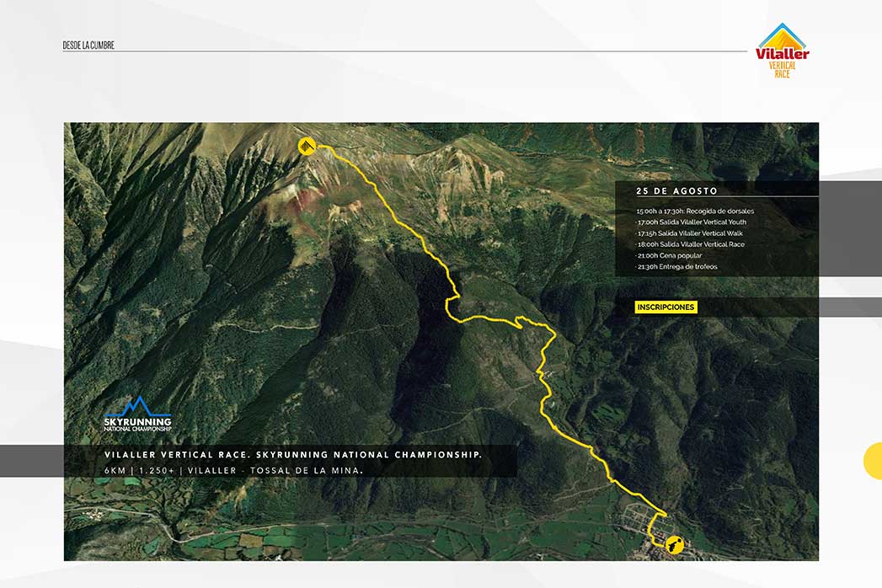882x588 pixels.
Task: Click 'Recogida de dorsales' schedule line
Action: 695,211
